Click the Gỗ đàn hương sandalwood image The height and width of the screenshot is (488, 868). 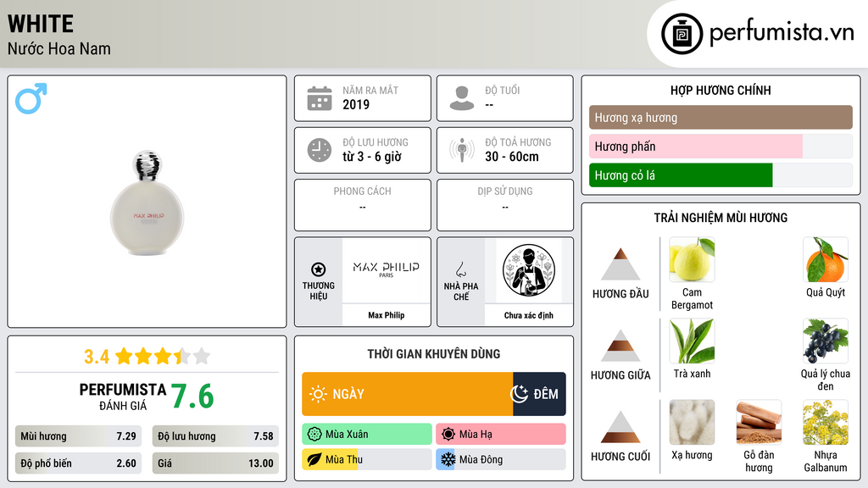tap(759, 422)
